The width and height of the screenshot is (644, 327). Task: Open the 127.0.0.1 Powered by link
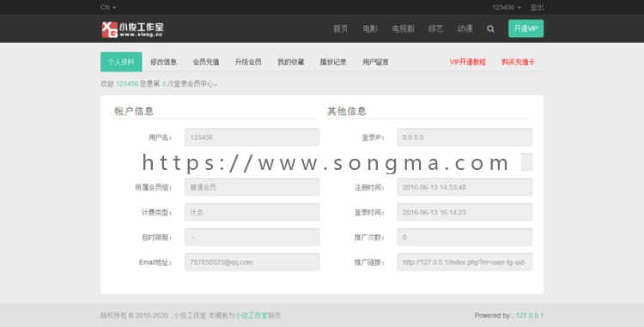tap(530, 316)
